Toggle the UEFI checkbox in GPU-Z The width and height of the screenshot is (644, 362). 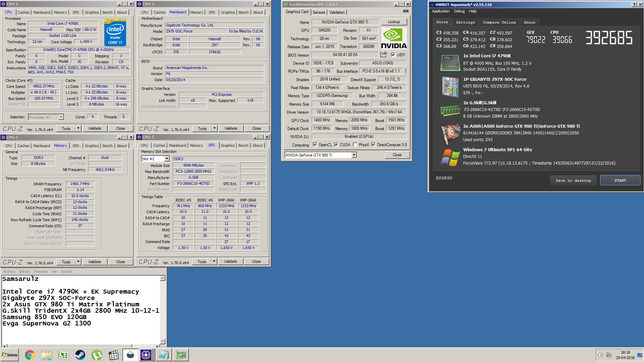point(393,55)
